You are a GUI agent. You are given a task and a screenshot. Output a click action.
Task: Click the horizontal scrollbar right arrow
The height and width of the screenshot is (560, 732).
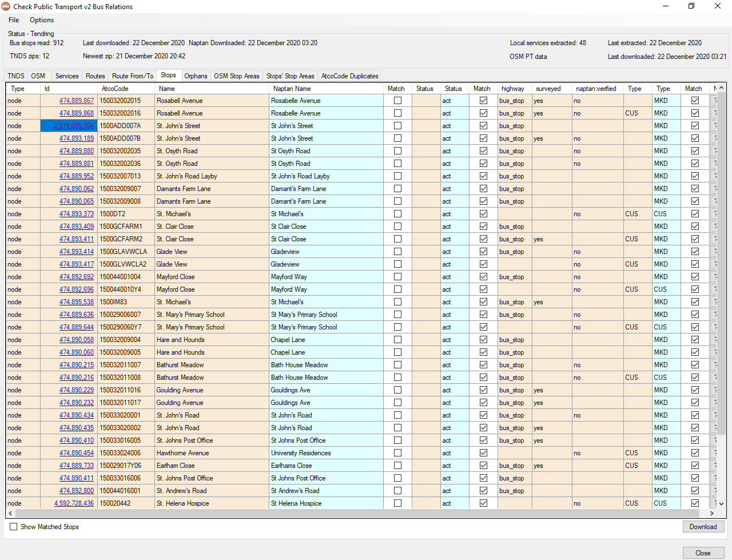[x=712, y=514]
